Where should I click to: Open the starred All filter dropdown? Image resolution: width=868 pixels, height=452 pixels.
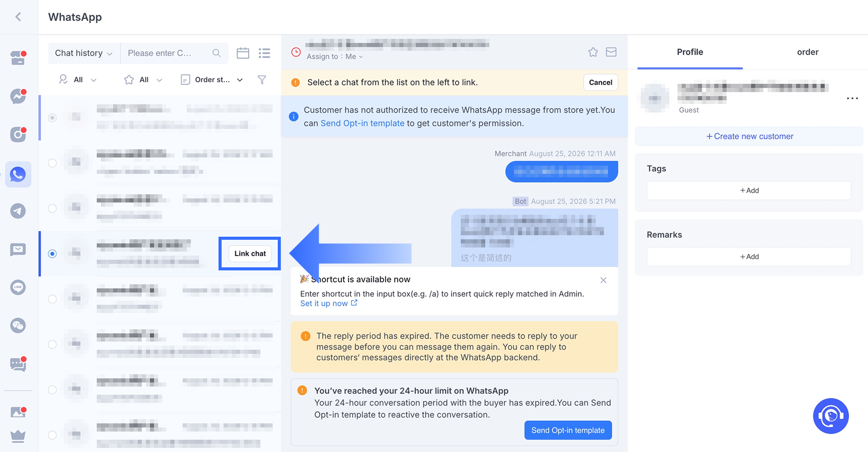pyautogui.click(x=143, y=80)
